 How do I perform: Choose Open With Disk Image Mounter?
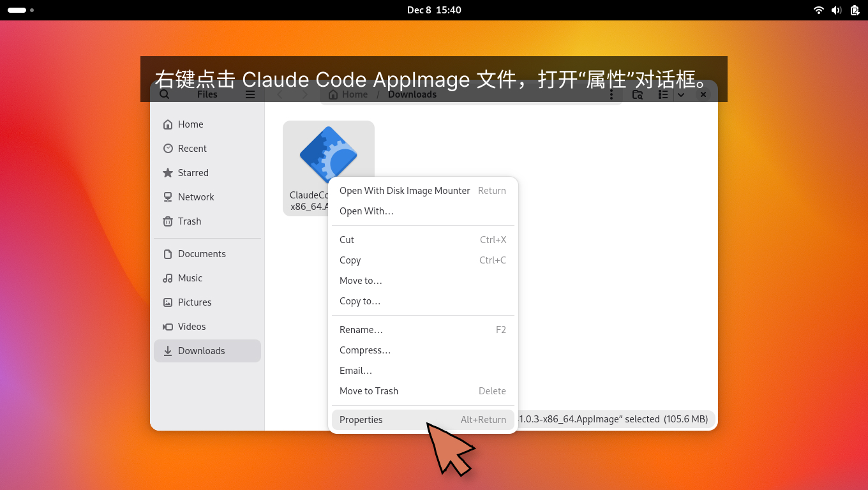[x=405, y=190]
